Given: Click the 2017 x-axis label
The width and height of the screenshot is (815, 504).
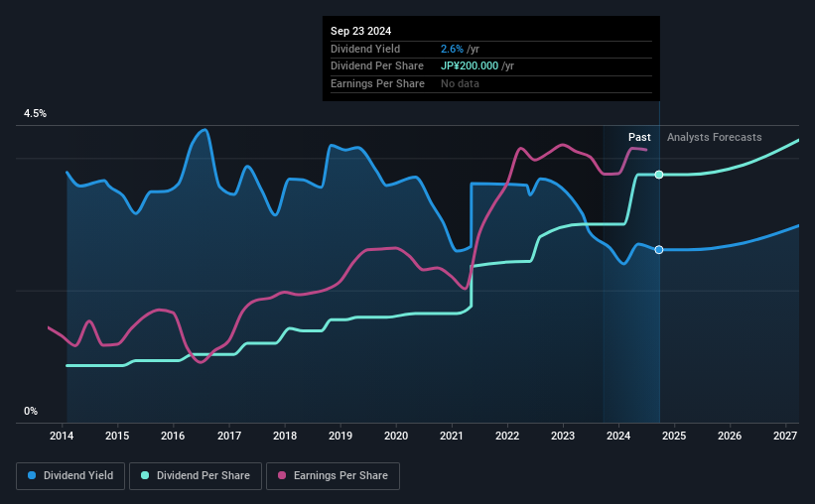Looking at the screenshot, I should (228, 436).
